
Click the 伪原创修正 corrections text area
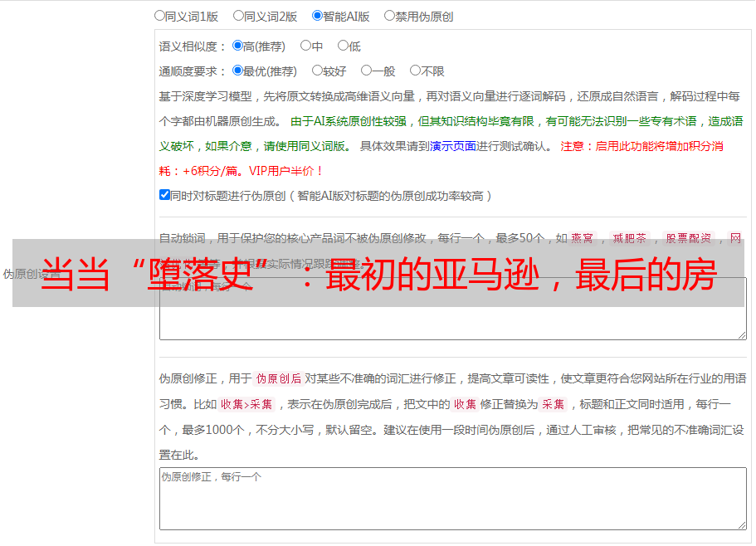[x=453, y=499]
